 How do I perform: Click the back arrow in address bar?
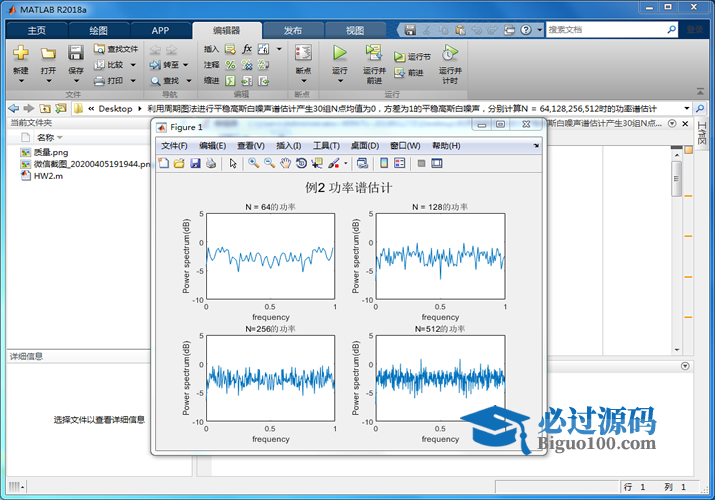tap(14, 108)
